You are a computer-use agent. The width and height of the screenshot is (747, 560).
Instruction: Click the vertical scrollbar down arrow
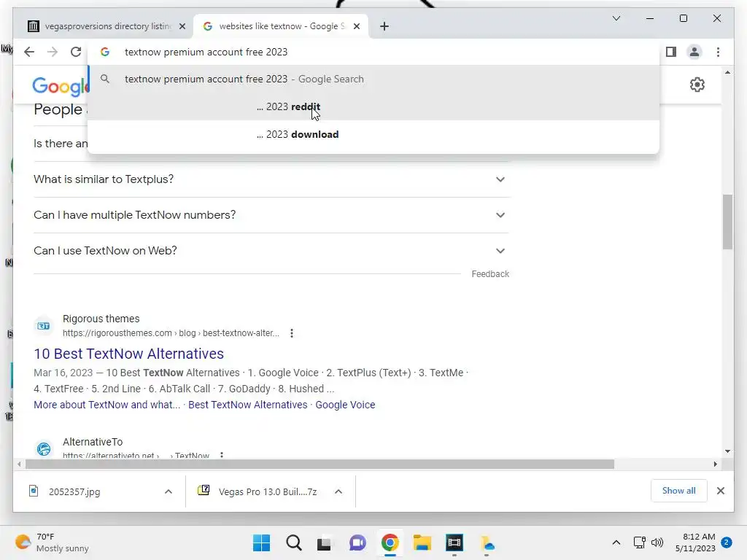click(x=727, y=451)
